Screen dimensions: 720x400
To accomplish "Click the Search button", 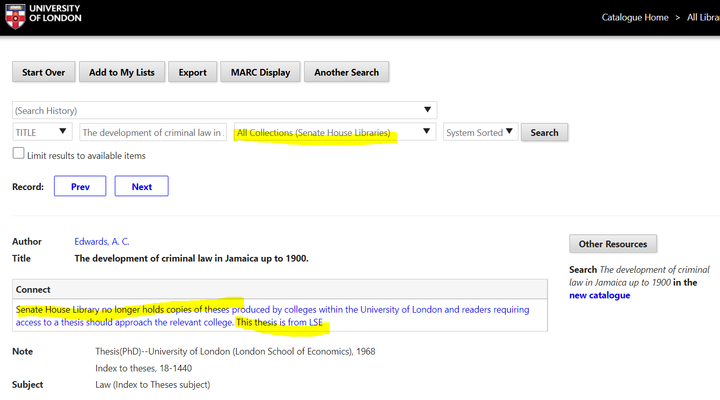I will tap(545, 132).
